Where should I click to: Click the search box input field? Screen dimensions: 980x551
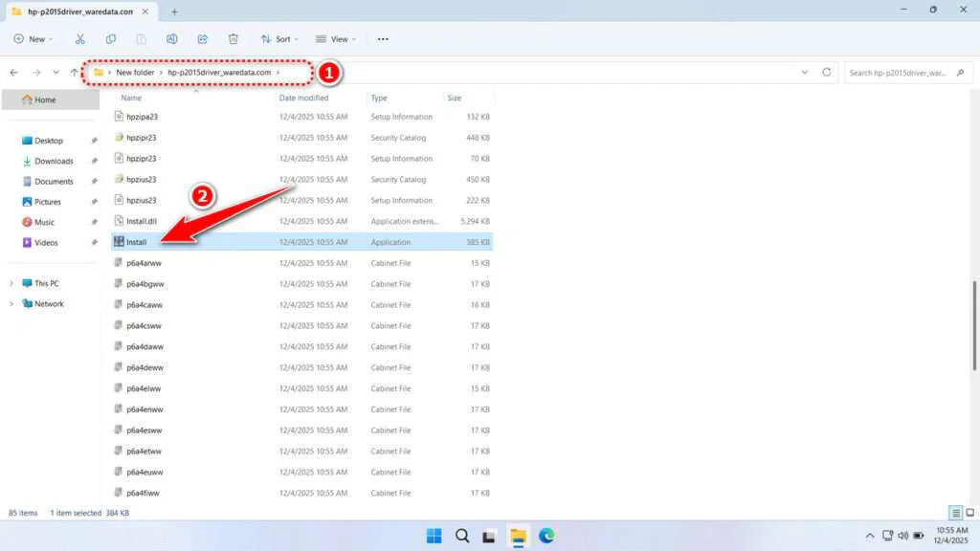[x=905, y=73]
